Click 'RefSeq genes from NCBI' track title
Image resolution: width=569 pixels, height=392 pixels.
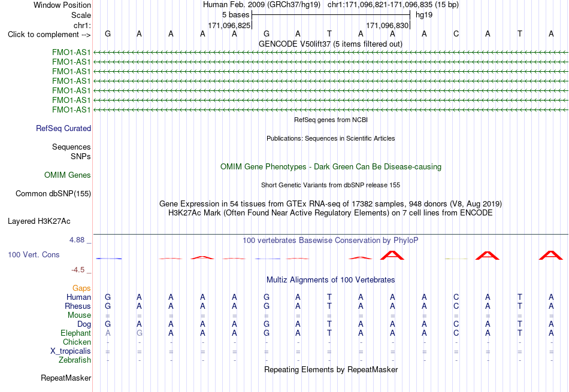click(331, 120)
